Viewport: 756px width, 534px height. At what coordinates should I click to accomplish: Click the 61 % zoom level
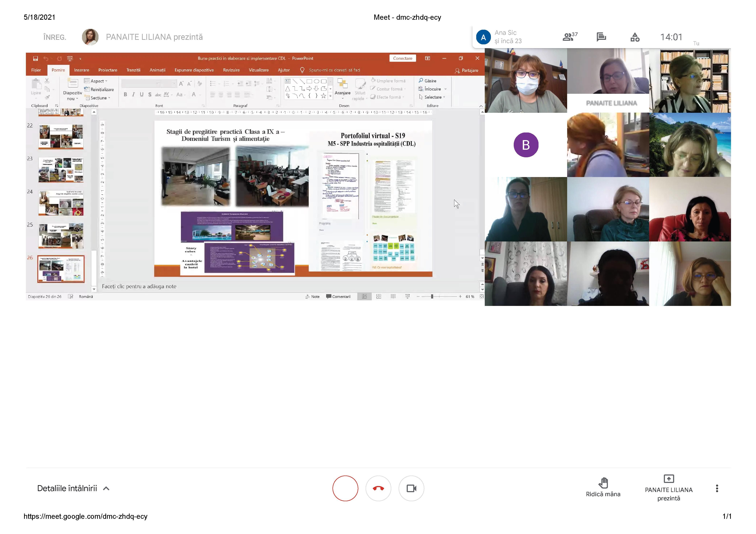[x=470, y=297]
